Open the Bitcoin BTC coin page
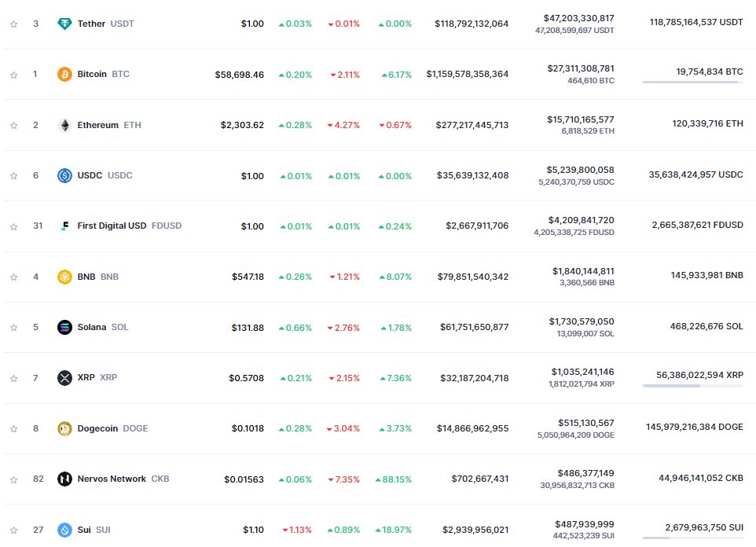Viewport: 756px width, 547px height. coord(103,74)
